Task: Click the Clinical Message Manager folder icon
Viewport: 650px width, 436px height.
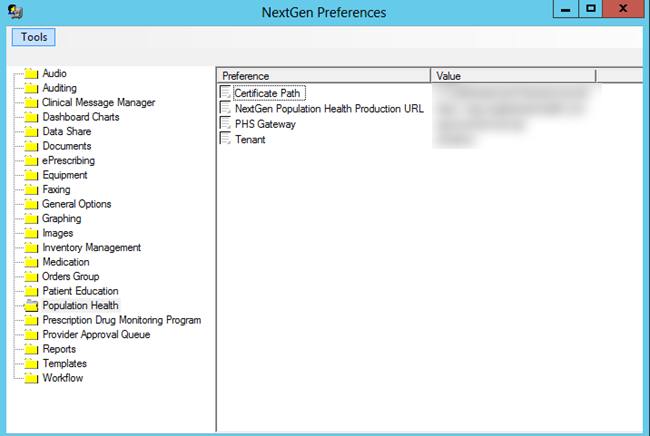Action: click(31, 103)
